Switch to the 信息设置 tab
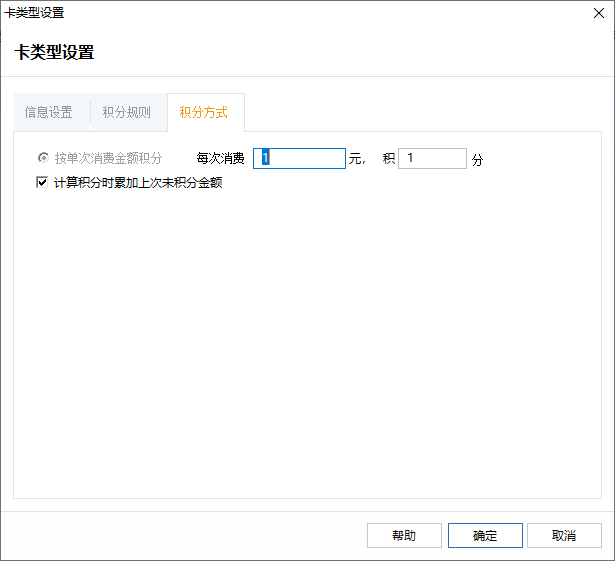The image size is (615, 561). tap(52, 112)
